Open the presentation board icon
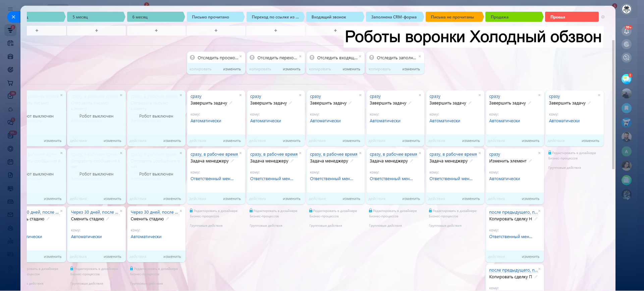This screenshot has width=644, height=291. (10, 189)
